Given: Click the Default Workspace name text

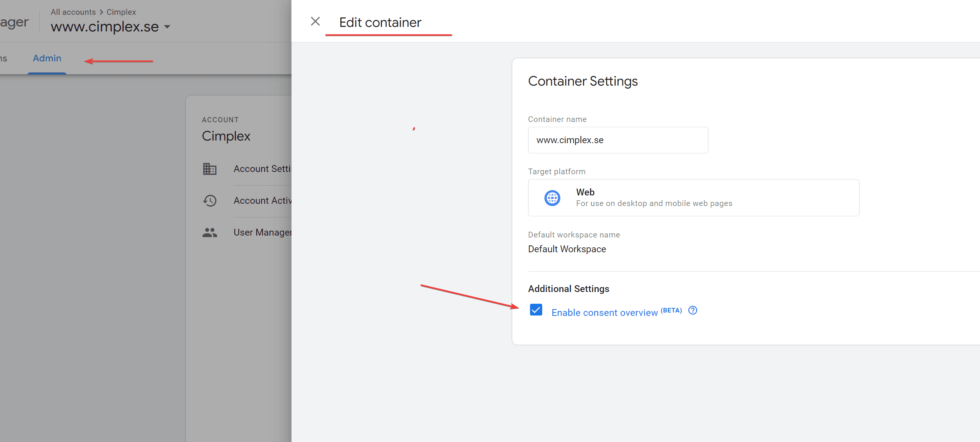Looking at the screenshot, I should click(x=567, y=249).
